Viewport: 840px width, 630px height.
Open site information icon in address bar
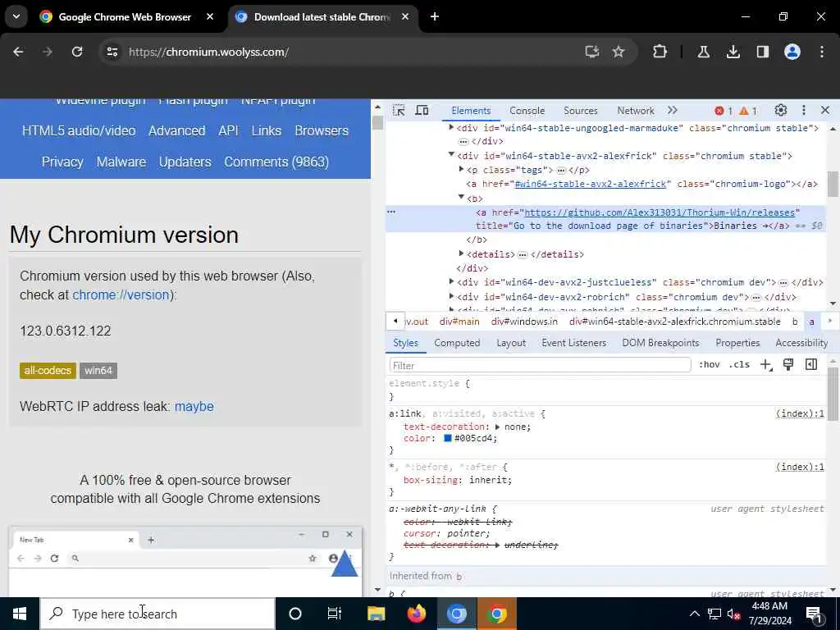click(x=112, y=52)
